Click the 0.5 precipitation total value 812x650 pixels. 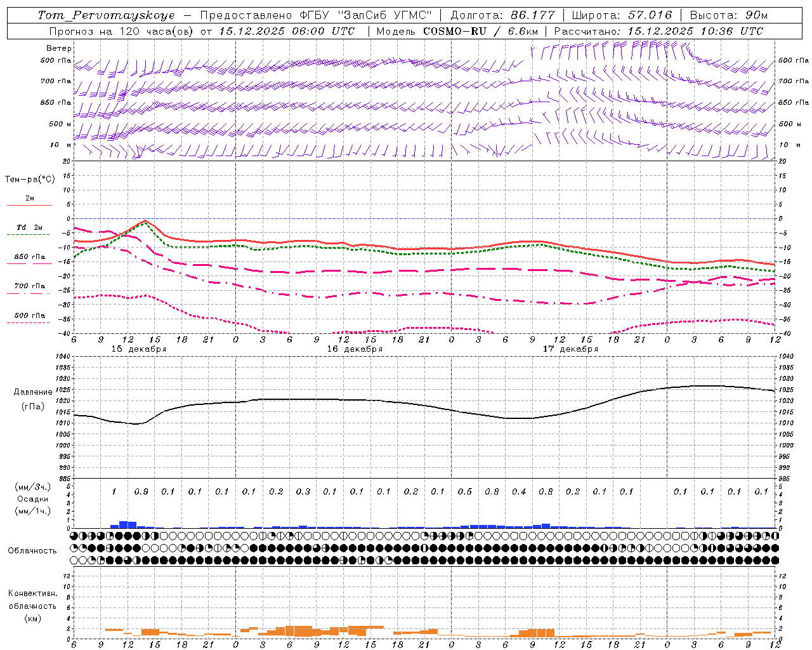[x=465, y=492]
